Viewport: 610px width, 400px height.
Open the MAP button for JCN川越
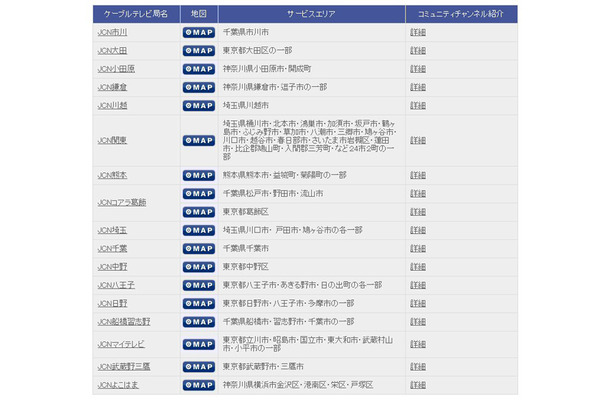(x=198, y=105)
